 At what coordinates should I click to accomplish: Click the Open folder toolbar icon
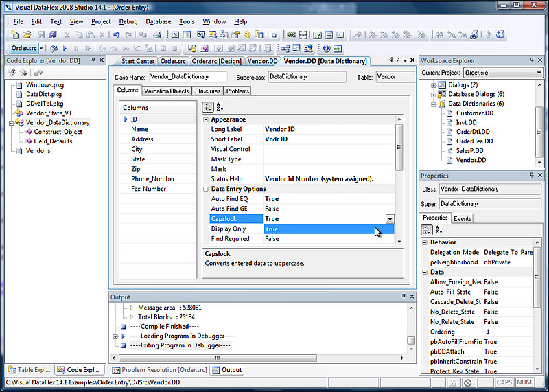pos(27,35)
